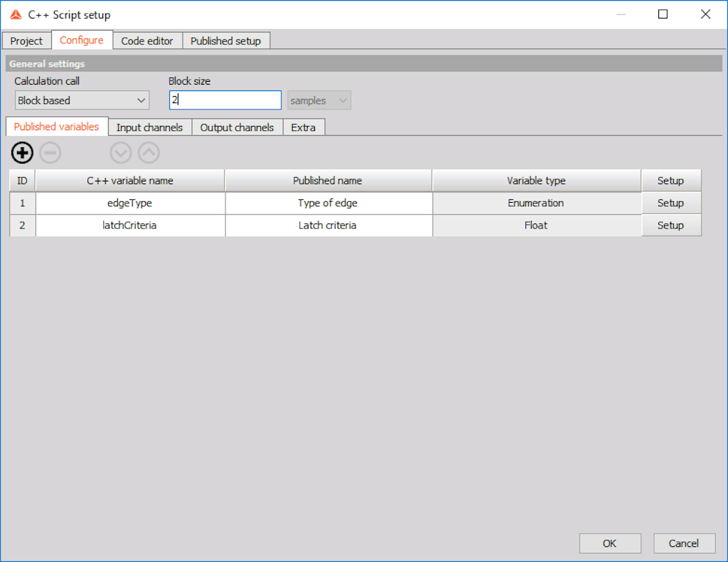
Task: Open the samples unit dropdown
Action: click(319, 100)
